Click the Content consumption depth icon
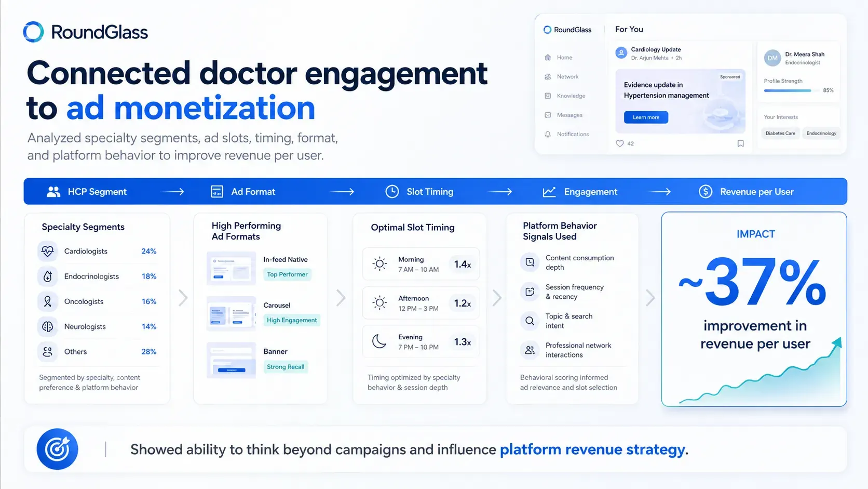Image resolution: width=868 pixels, height=489 pixels. (530, 262)
